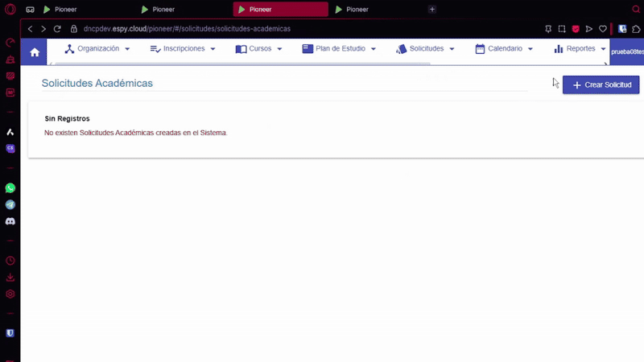Screen dimensions: 644x362
Task: Expand the Organización dropdown menu
Action: click(x=97, y=49)
